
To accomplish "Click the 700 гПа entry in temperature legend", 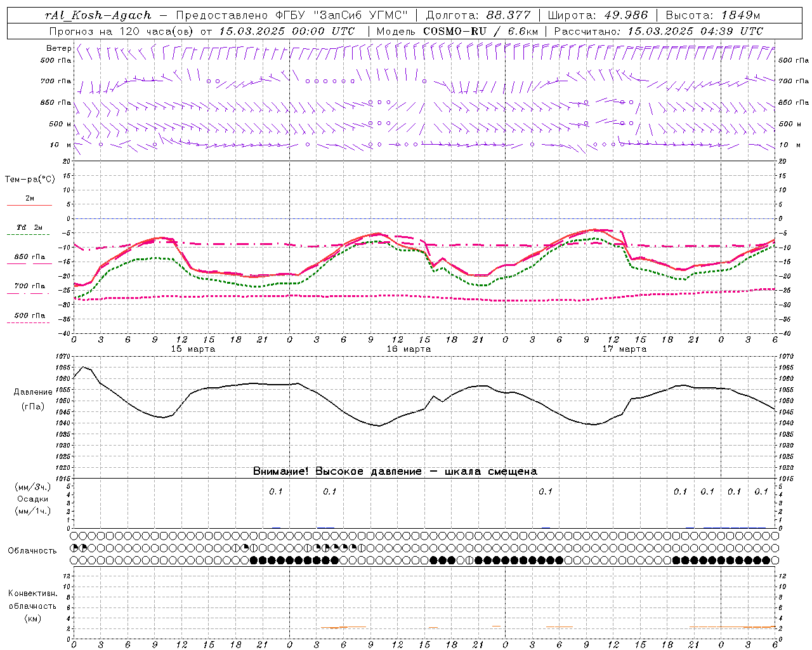I will pos(29,286).
